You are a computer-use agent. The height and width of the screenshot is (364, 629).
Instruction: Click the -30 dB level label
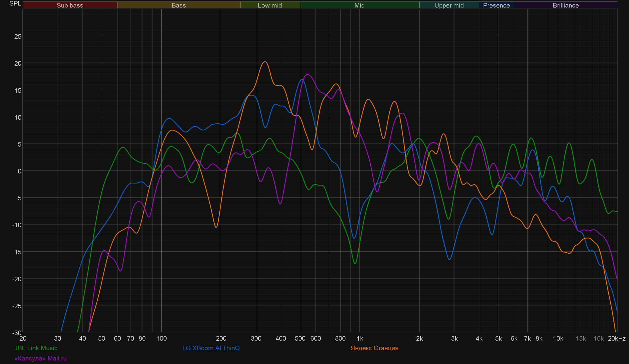tap(17, 333)
